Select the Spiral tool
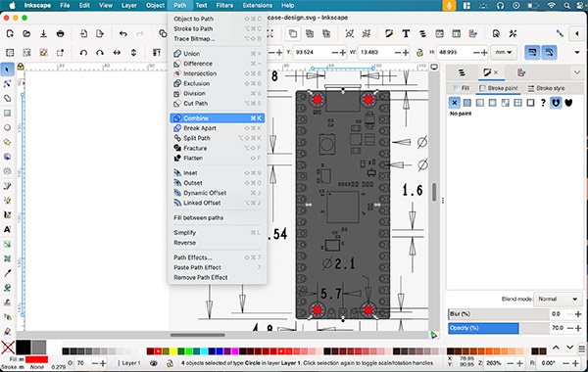 click(7, 171)
